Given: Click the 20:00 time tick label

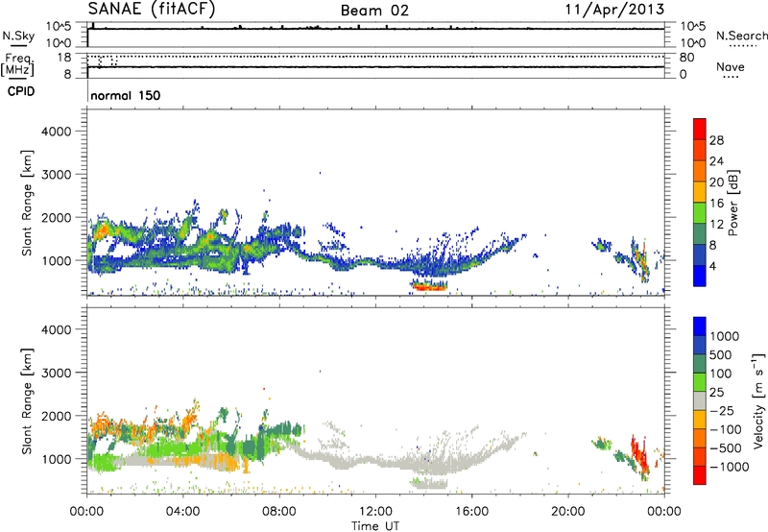Looking at the screenshot, I should [x=568, y=512].
